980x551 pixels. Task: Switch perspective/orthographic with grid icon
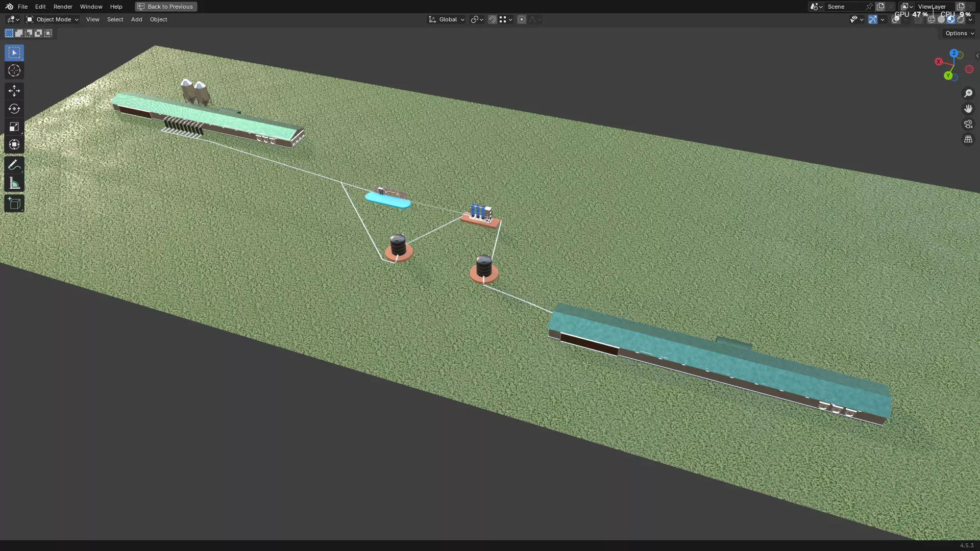pyautogui.click(x=968, y=139)
